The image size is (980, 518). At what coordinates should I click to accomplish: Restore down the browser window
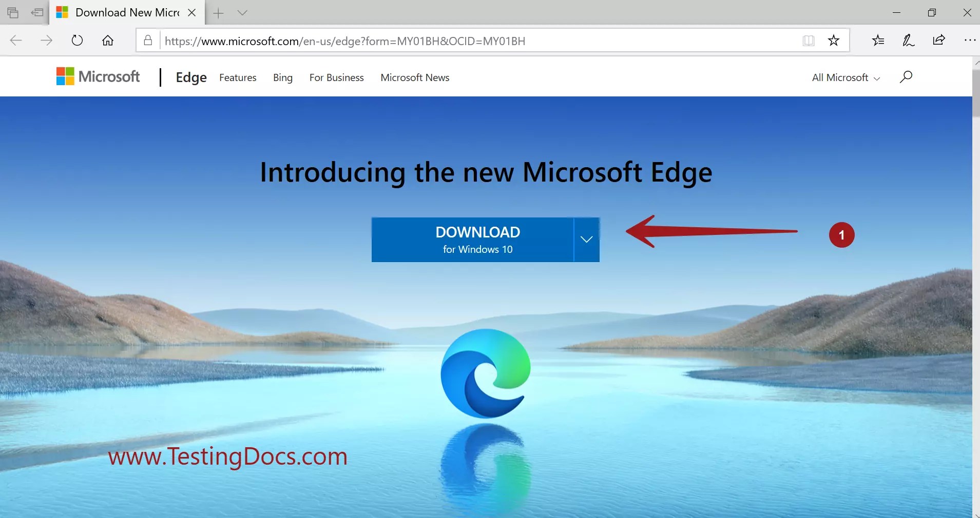tap(932, 13)
